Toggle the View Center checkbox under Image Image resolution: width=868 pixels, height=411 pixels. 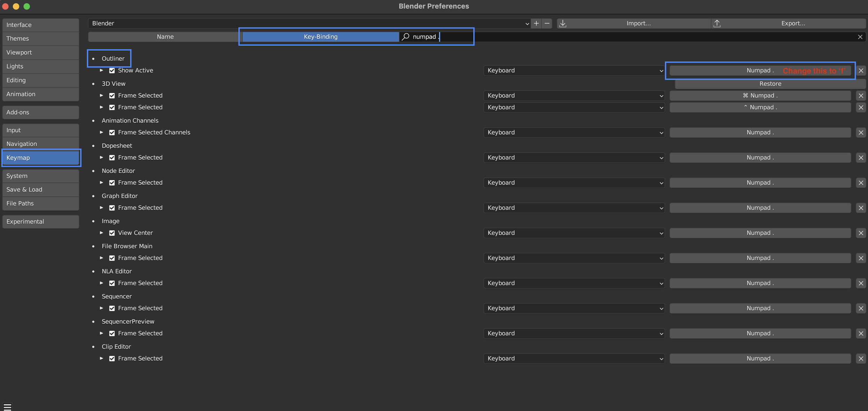[112, 233]
